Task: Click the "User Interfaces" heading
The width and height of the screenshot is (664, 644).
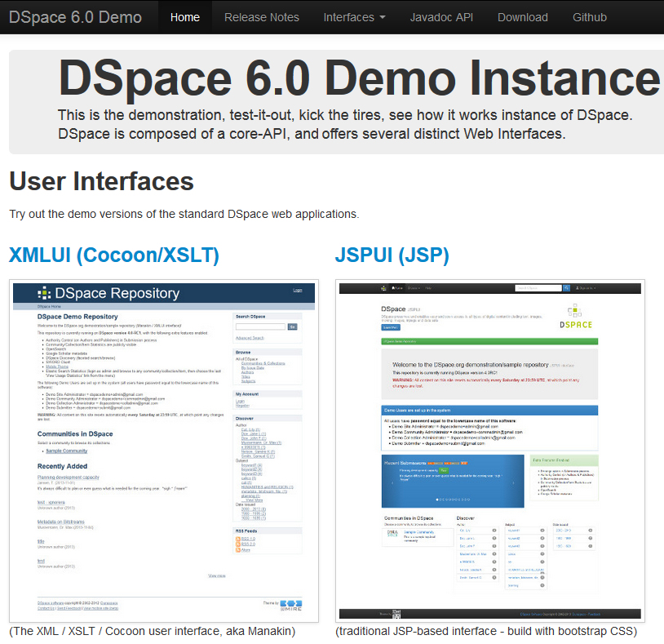Action: 101,181
